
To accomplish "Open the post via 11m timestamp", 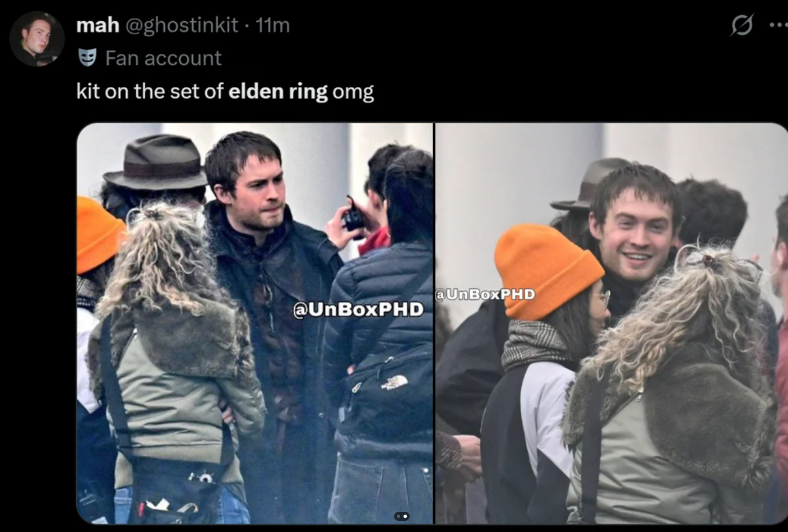I will pos(272,25).
